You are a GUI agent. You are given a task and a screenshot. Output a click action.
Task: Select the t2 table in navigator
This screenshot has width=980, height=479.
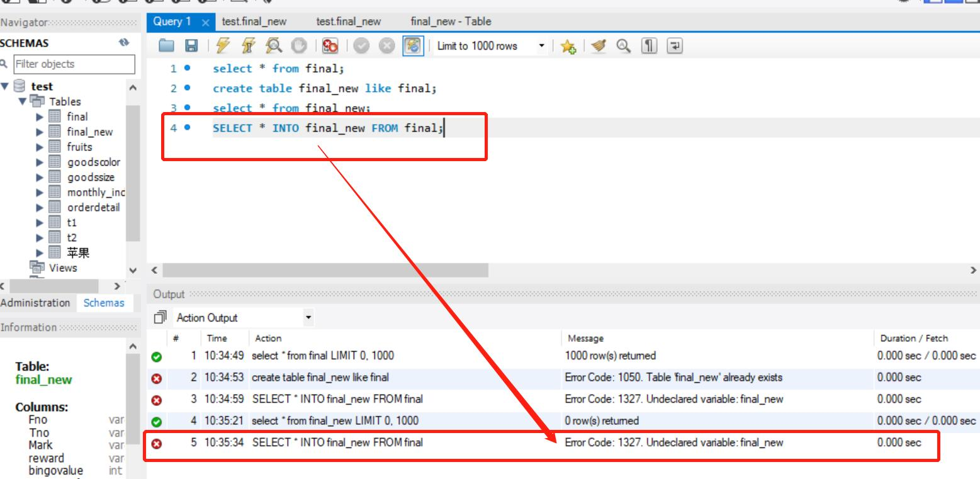72,237
